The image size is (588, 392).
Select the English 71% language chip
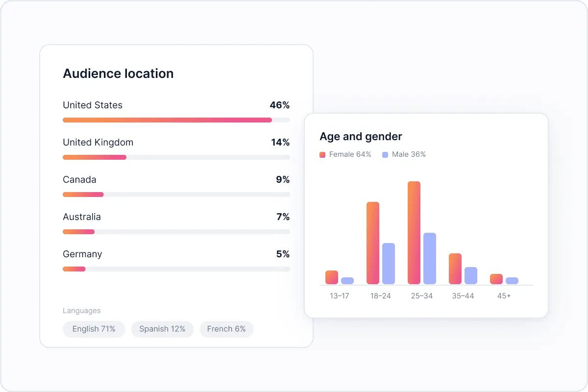point(94,329)
